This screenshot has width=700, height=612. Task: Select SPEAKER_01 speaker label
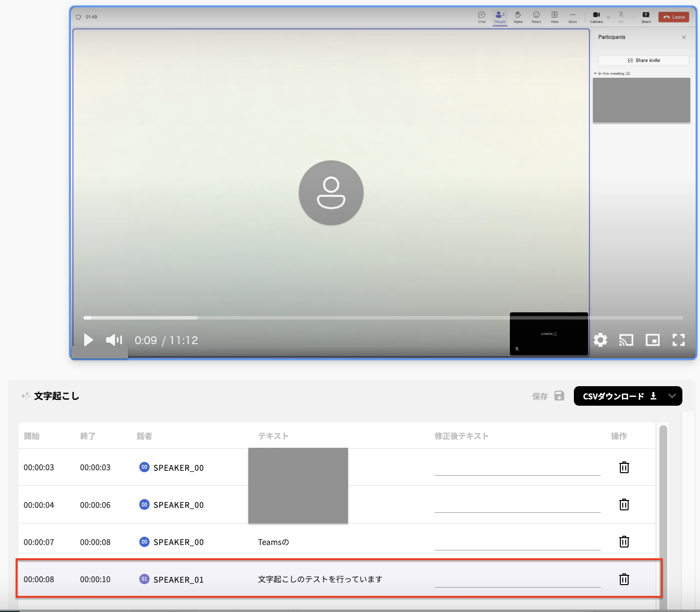[x=178, y=580]
